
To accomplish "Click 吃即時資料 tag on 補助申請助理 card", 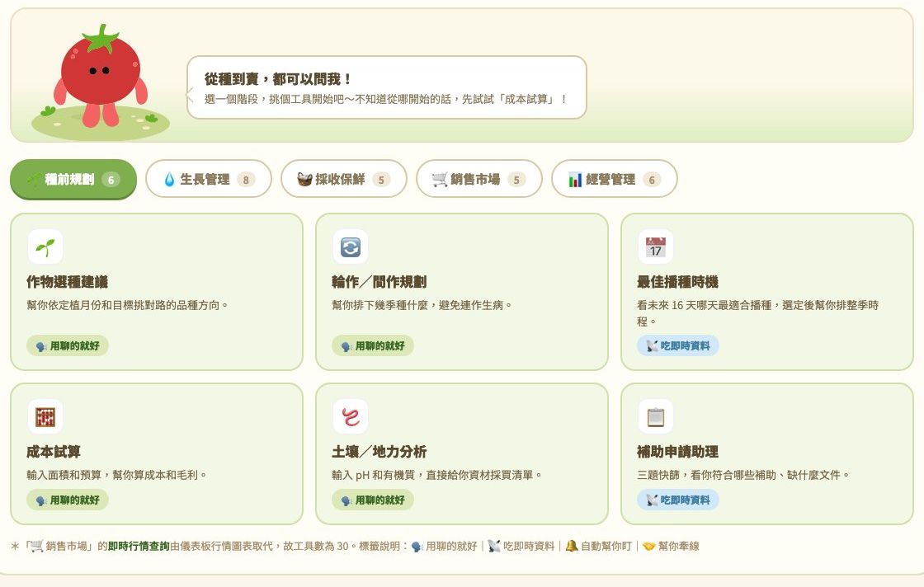I will tap(677, 500).
